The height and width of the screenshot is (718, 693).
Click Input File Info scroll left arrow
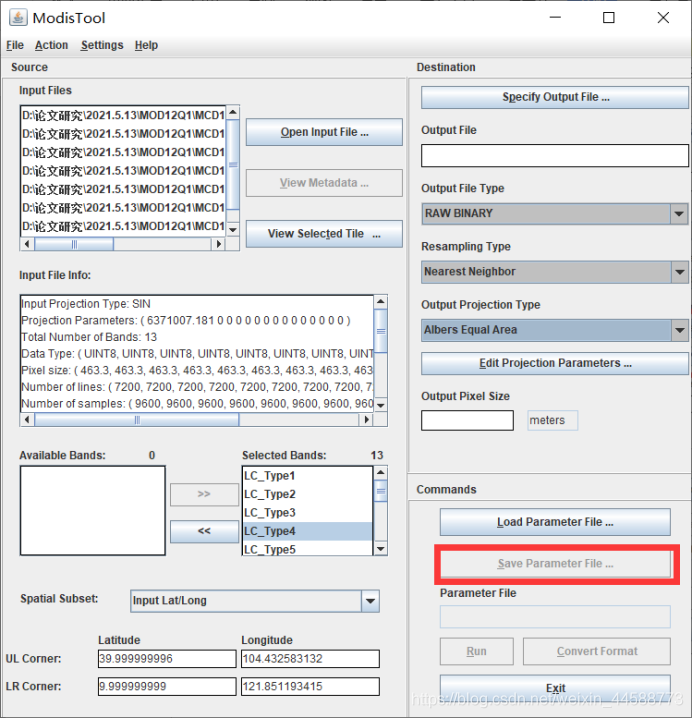[x=27, y=419]
